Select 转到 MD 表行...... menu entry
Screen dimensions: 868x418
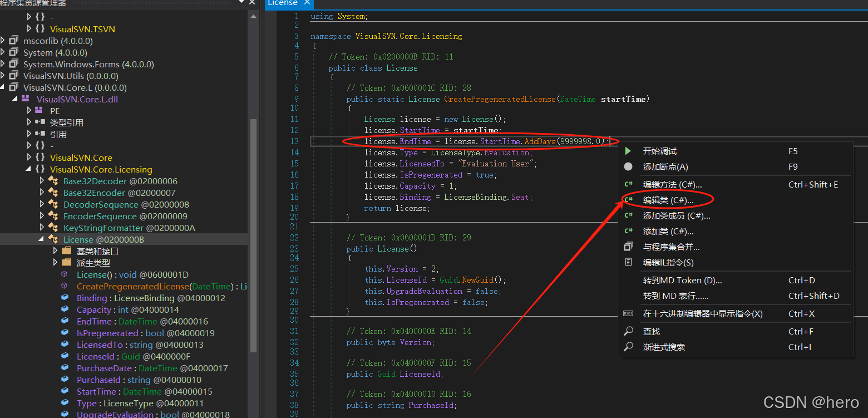[736, 296]
